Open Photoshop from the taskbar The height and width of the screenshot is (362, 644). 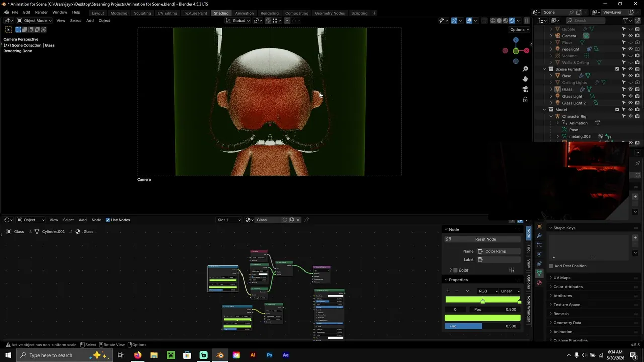[x=269, y=355]
